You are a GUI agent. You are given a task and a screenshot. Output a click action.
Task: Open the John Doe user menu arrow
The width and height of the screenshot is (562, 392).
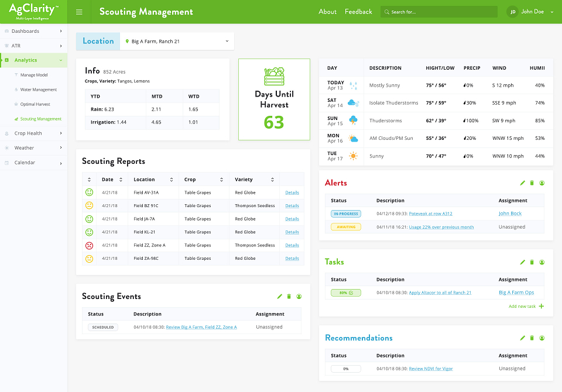pyautogui.click(x=552, y=12)
